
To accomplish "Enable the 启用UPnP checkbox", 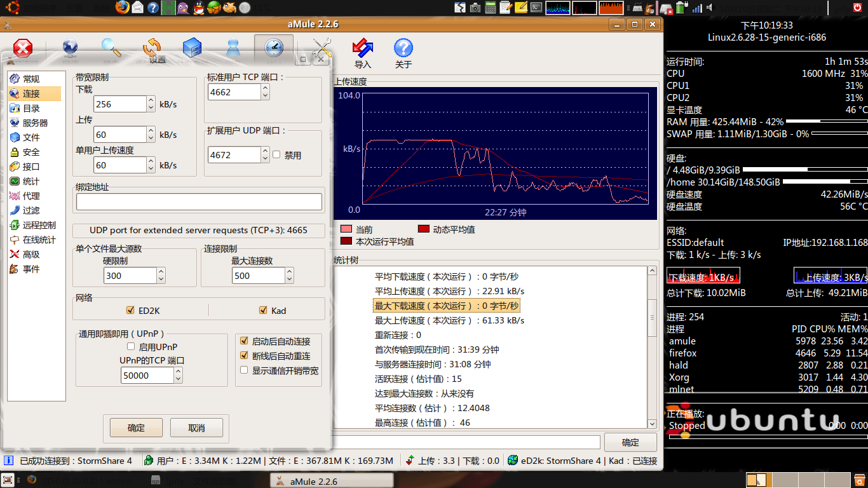I will [x=131, y=346].
